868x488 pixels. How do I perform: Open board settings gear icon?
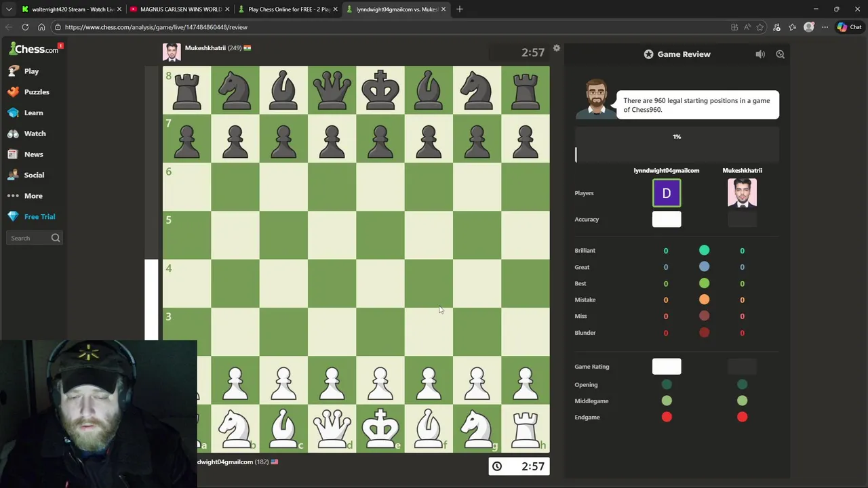pos(557,48)
